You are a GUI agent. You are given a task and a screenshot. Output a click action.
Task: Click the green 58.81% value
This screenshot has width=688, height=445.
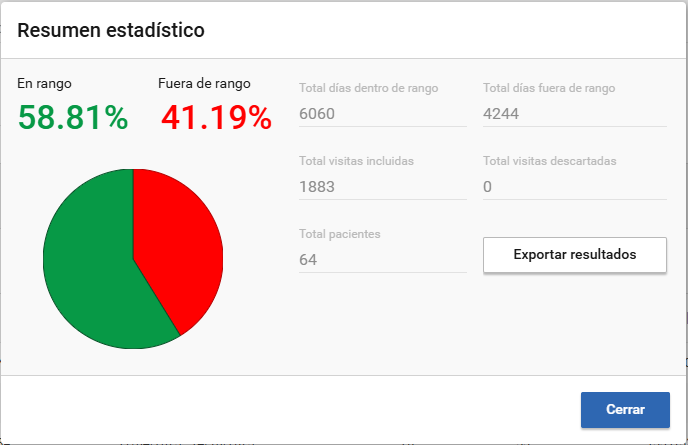tap(73, 118)
